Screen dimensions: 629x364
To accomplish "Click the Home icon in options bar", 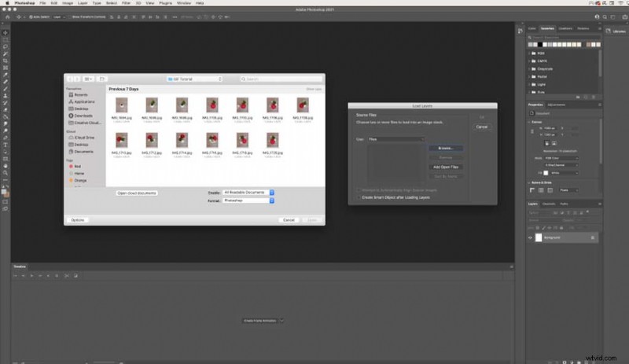I will click(x=7, y=17).
